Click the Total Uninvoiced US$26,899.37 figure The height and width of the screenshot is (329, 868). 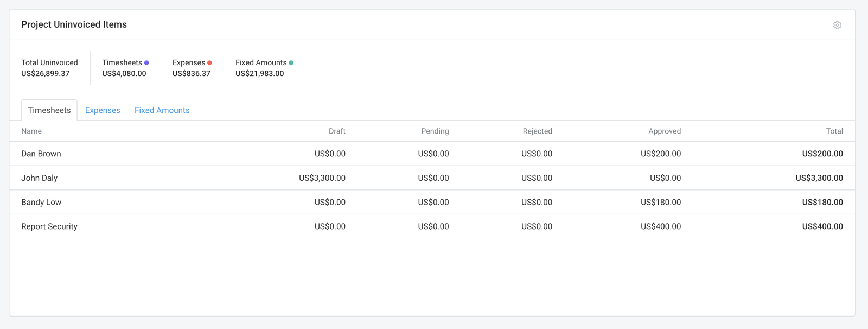(x=46, y=74)
